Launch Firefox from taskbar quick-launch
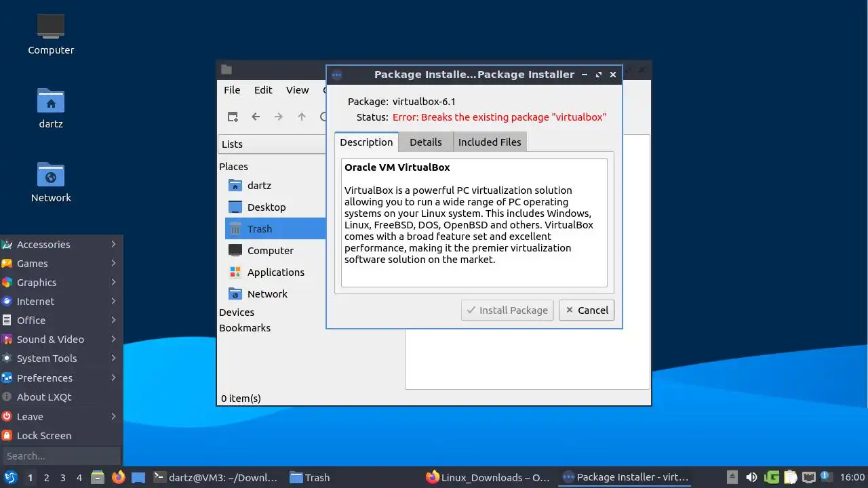The height and width of the screenshot is (488, 868). point(119,477)
